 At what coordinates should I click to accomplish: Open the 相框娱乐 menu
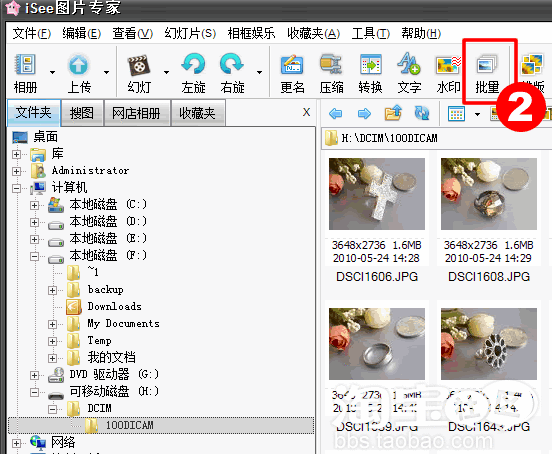pyautogui.click(x=251, y=33)
